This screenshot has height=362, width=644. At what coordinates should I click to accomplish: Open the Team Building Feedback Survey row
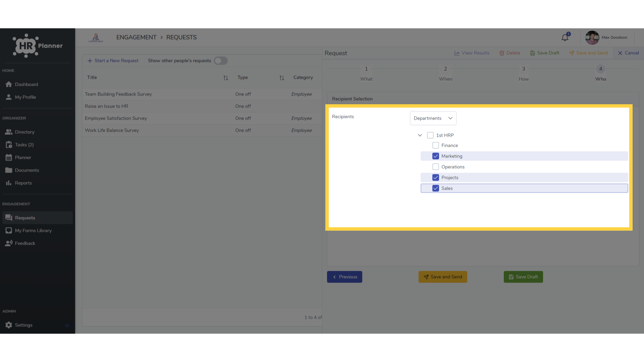202,94
